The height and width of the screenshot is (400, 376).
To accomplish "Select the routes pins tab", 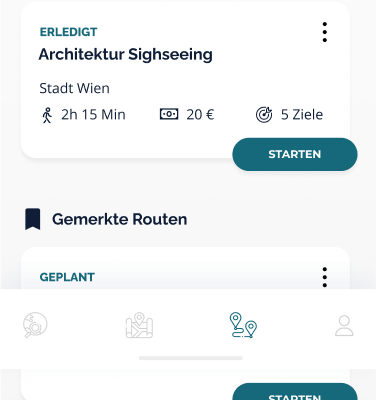I will [x=243, y=325].
